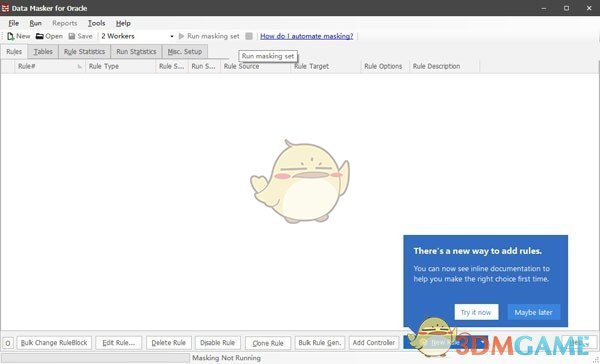Click the Rule Description column header

[444, 66]
